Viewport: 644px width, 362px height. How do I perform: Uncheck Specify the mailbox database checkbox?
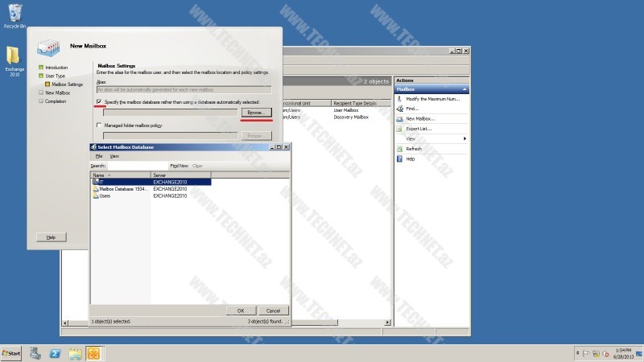tap(99, 101)
